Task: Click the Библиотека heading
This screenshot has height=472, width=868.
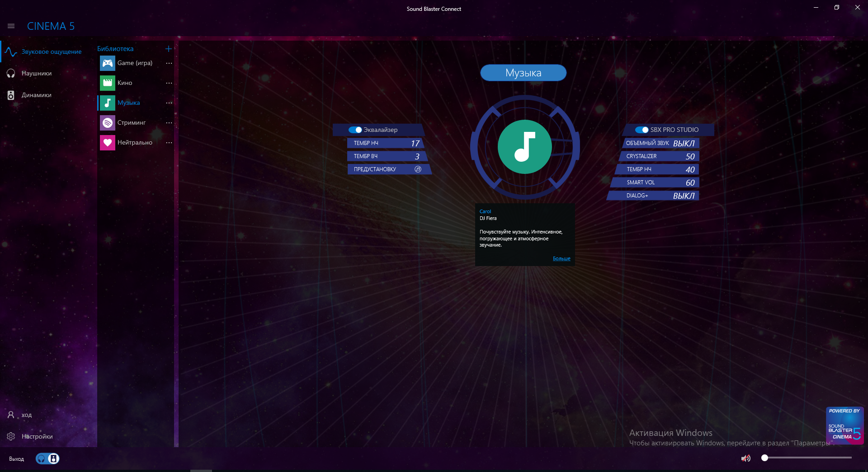Action: 115,49
